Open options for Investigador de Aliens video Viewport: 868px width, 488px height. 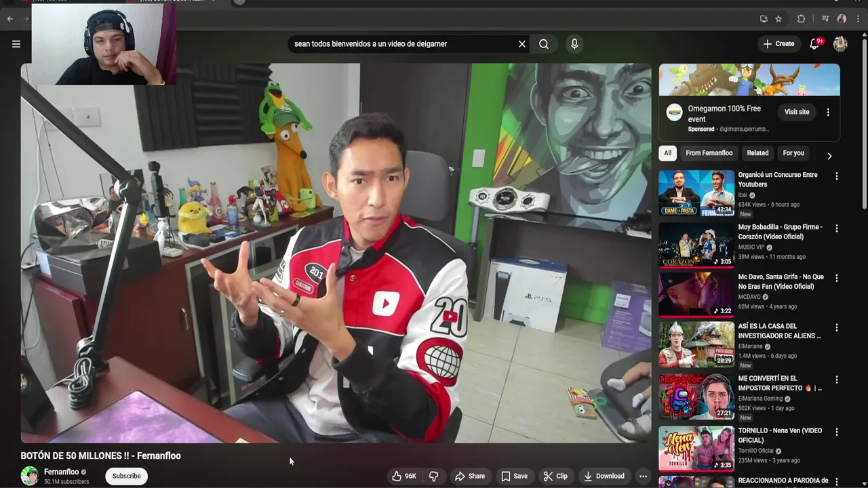[836, 327]
